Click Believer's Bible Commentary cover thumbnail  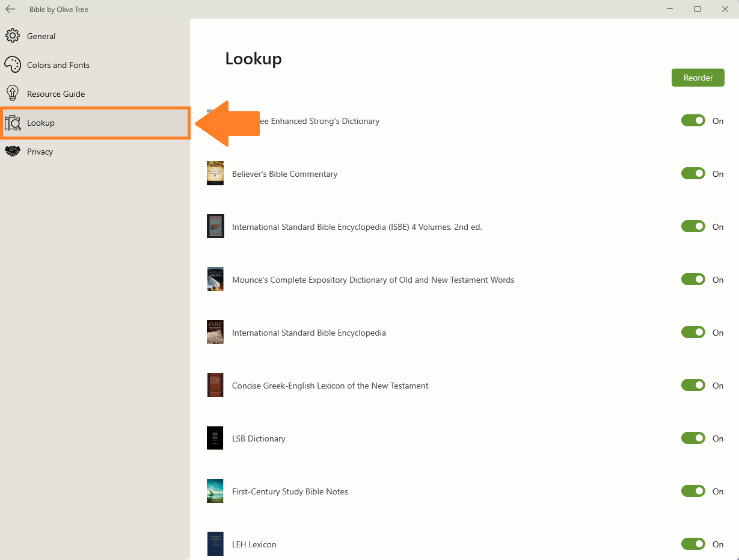pos(215,173)
